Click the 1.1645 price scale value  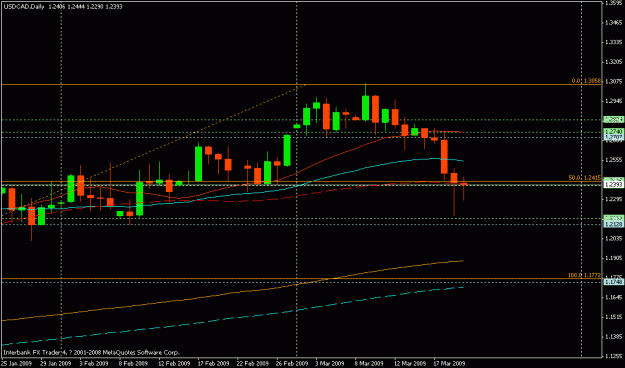tap(614, 297)
